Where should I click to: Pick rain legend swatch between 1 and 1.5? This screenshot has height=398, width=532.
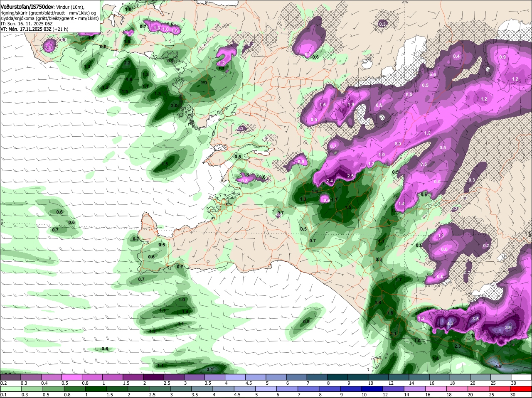(x=96, y=389)
